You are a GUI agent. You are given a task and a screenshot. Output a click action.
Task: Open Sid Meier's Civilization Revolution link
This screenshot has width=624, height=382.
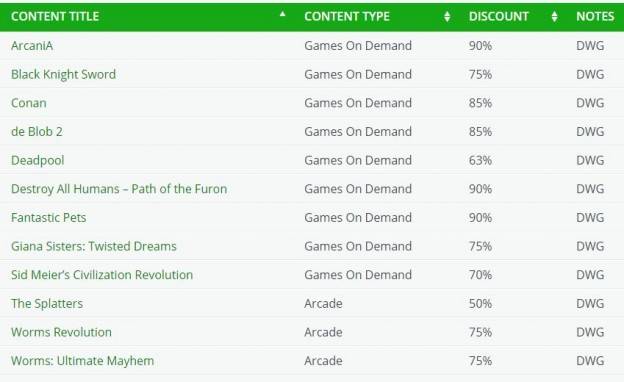[102, 275]
